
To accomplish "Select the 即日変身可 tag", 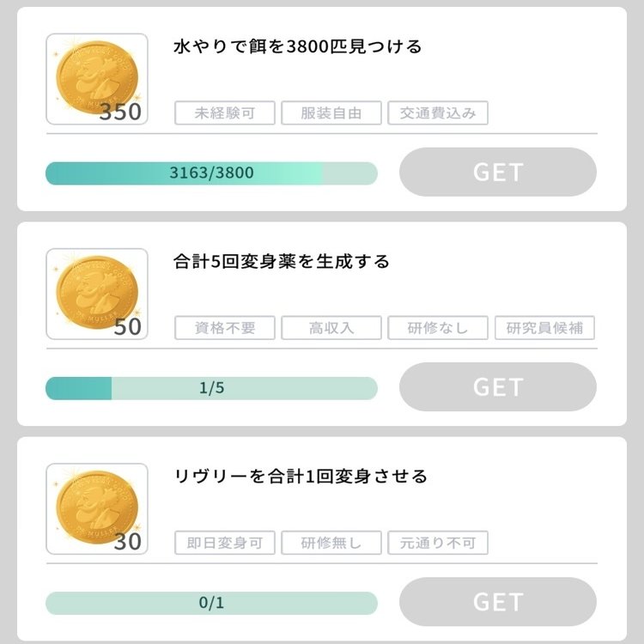I will (x=225, y=543).
